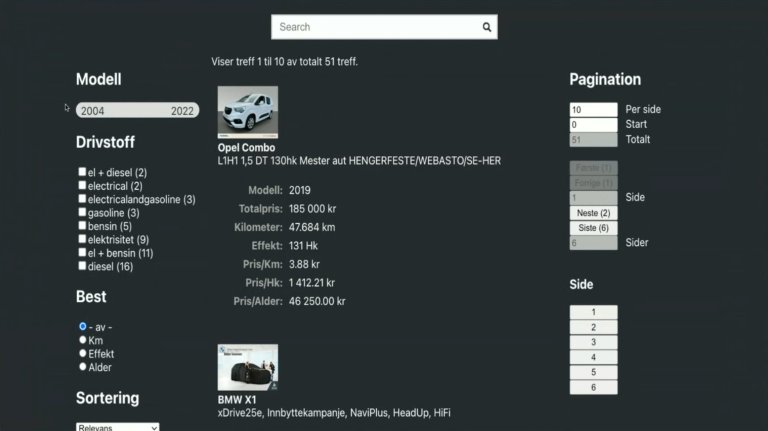Open the Opel Combo car thumbnail
This screenshot has height=431, width=768.
tap(248, 112)
